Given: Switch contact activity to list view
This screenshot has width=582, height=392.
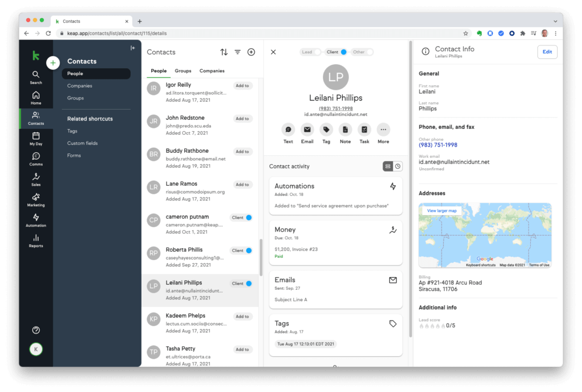Looking at the screenshot, I should (388, 166).
